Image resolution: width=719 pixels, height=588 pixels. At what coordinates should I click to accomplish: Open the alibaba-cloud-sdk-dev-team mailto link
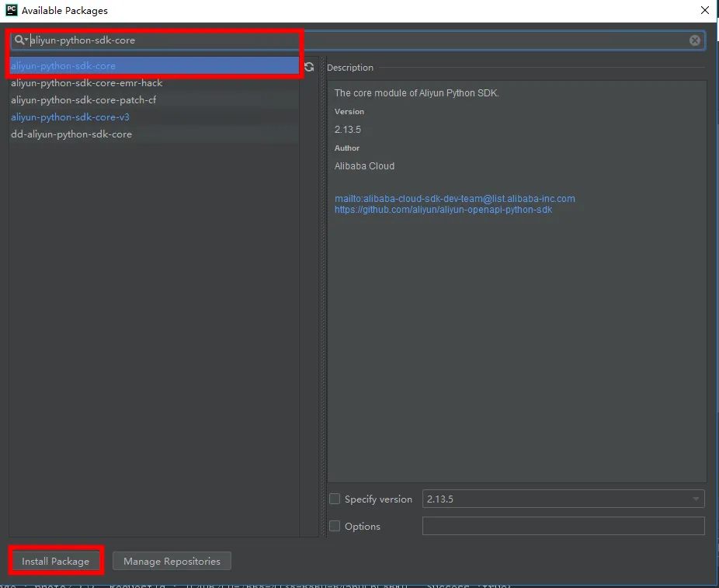coord(454,199)
